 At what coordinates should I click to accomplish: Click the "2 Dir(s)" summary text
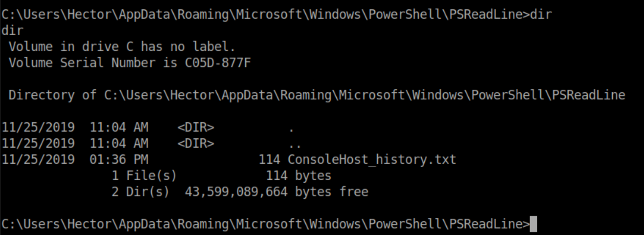coord(140,192)
